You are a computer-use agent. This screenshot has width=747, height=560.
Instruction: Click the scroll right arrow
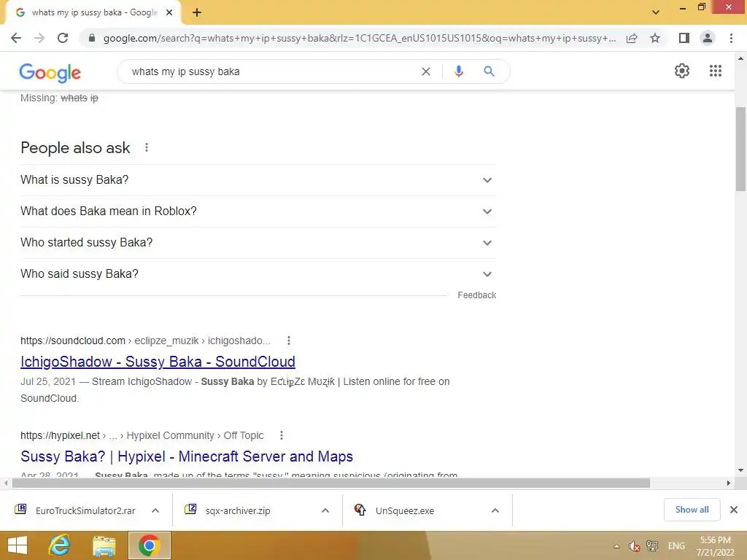click(729, 483)
